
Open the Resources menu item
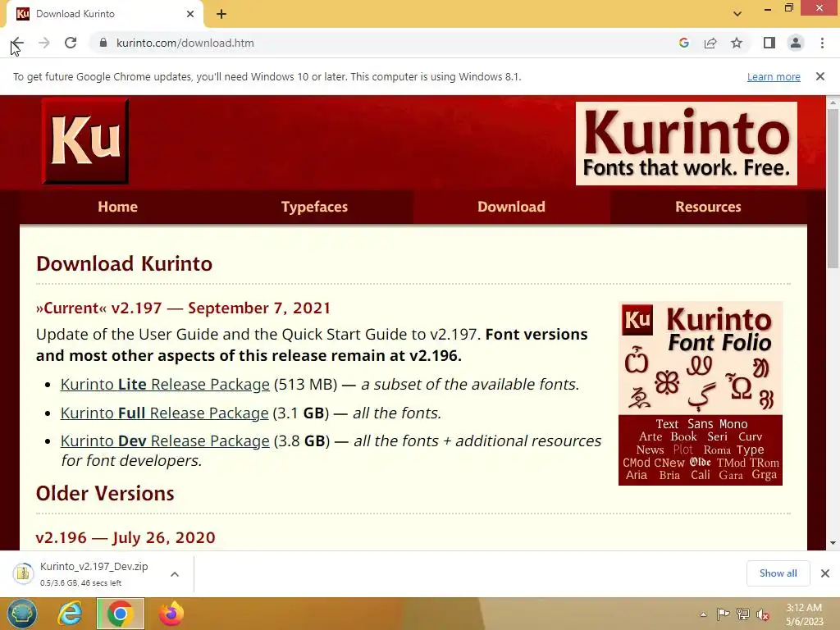click(x=708, y=207)
